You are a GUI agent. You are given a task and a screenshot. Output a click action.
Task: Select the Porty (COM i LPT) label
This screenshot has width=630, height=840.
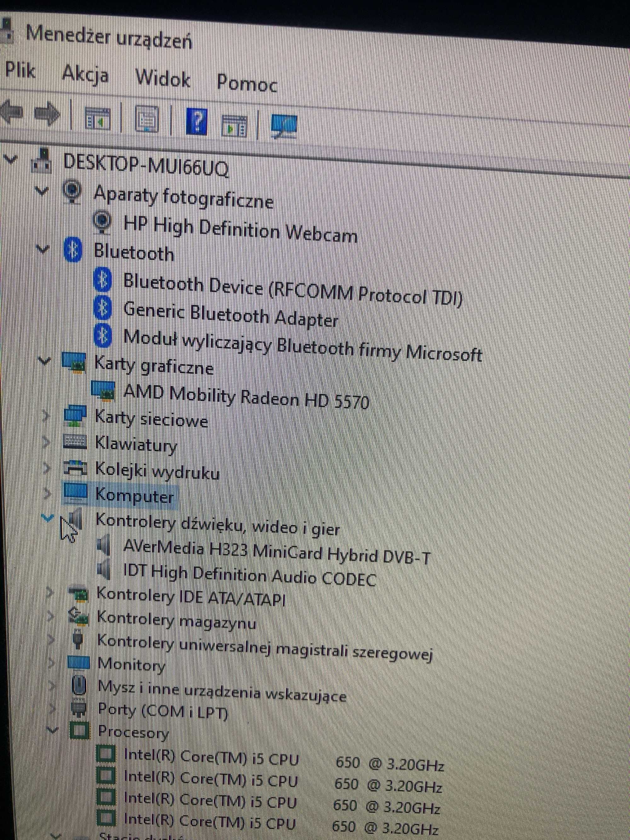click(x=163, y=711)
